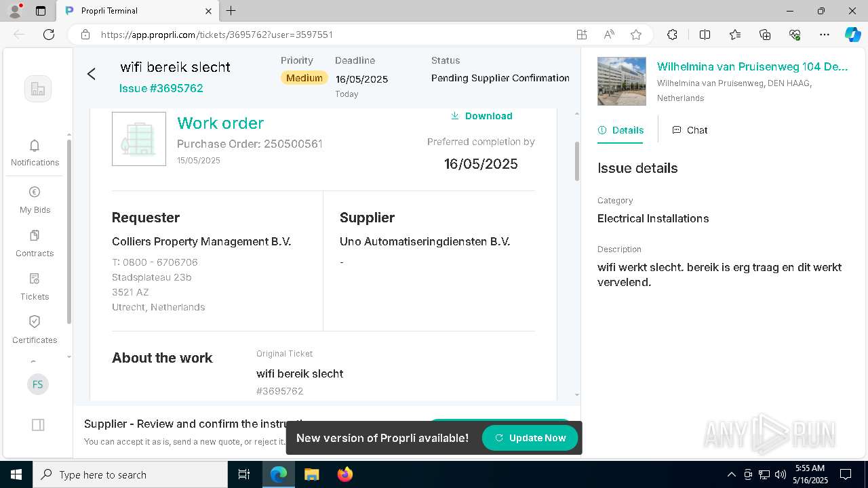This screenshot has height=488, width=868.
Task: Open Favorites list icon
Action: pos(735,35)
